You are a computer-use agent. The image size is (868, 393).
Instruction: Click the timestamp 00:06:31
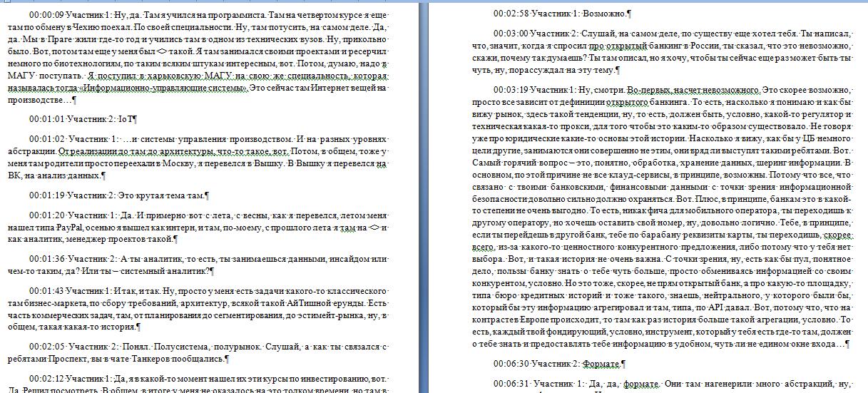click(511, 384)
